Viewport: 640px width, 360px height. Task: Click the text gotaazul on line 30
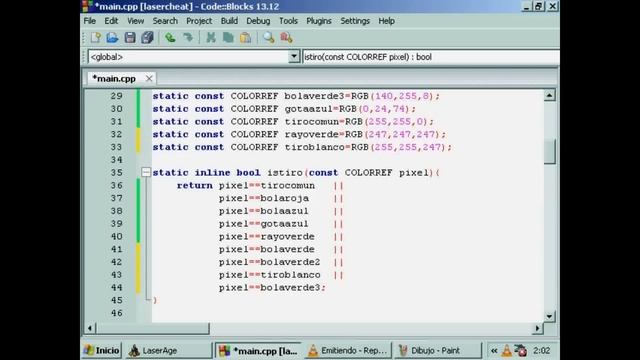coord(309,109)
